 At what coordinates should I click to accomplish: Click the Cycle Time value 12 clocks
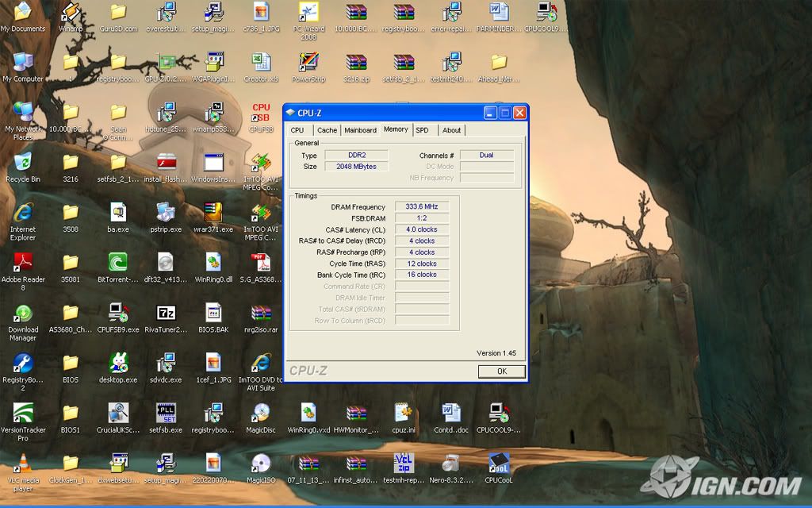[x=422, y=264]
